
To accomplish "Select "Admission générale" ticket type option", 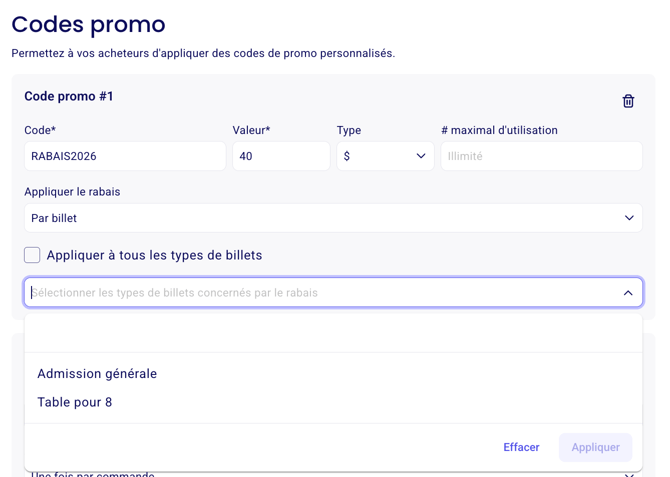I will [97, 374].
